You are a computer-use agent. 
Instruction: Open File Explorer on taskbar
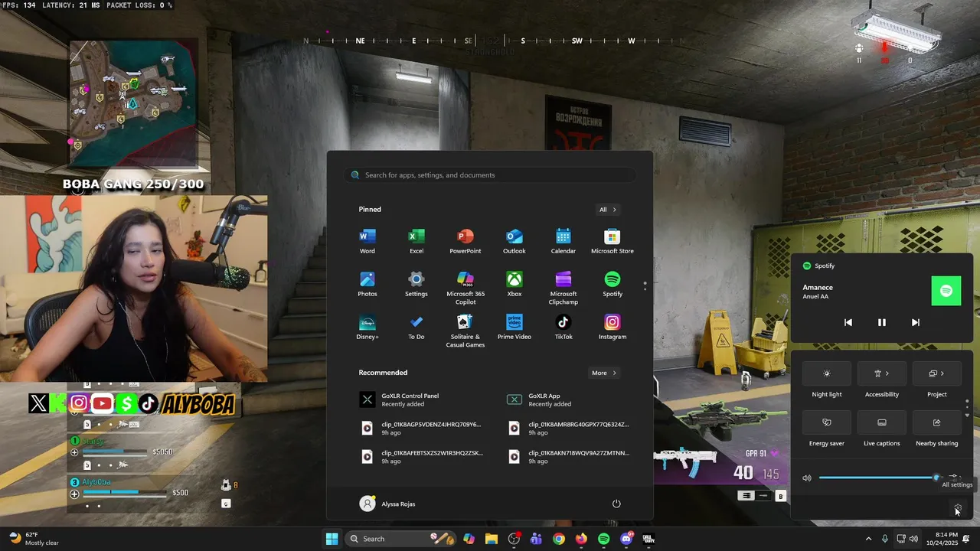click(x=492, y=539)
